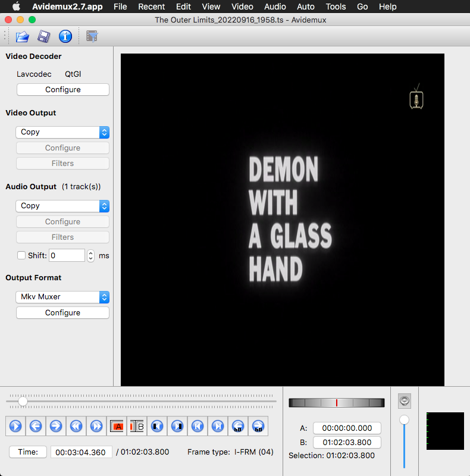Screen dimensions: 470x476
Task: Set selection end marker B
Action: point(137,426)
